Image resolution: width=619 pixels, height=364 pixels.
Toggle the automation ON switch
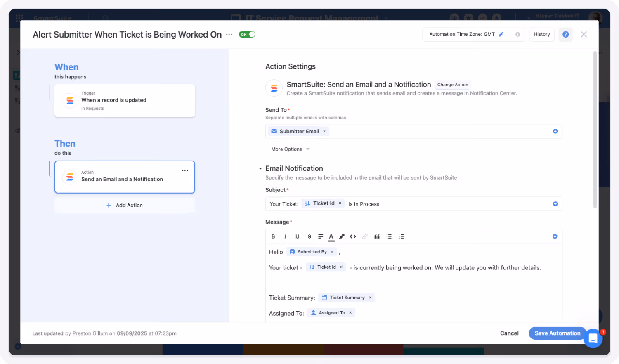coord(247,35)
